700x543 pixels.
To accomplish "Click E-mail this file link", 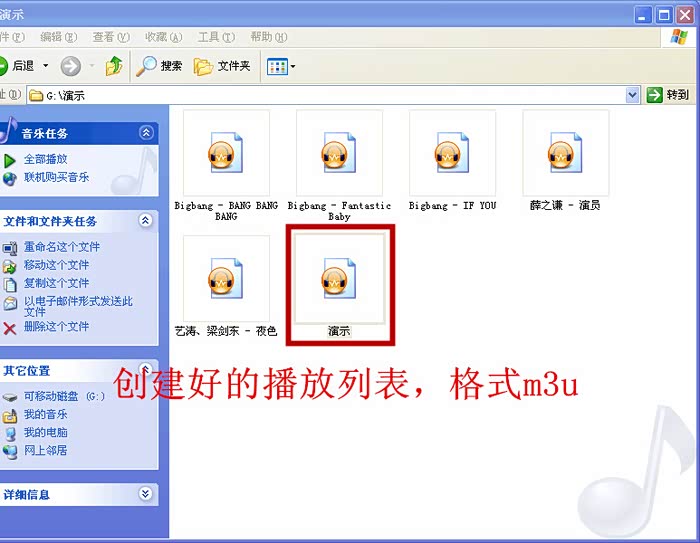I will pyautogui.click(x=78, y=306).
